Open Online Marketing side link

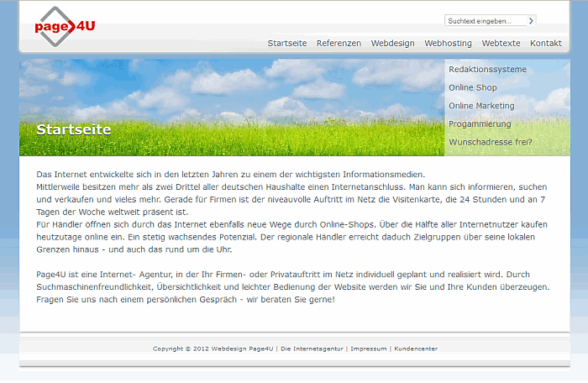pyautogui.click(x=481, y=106)
